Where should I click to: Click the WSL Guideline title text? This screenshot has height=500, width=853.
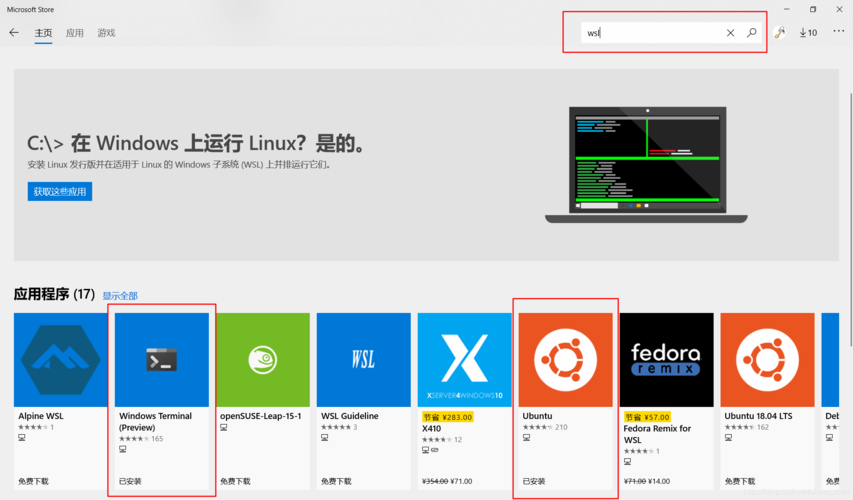pos(349,416)
